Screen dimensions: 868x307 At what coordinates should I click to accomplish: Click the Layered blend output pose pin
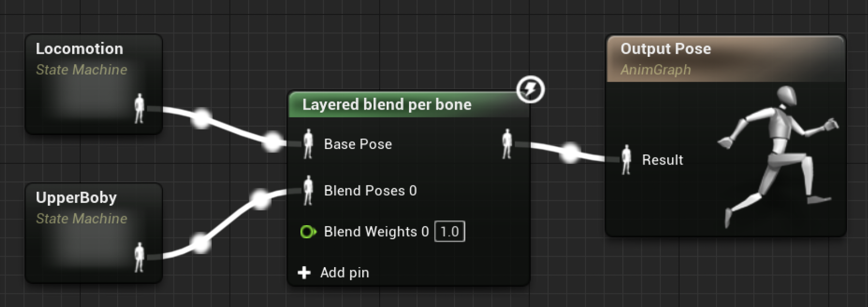507,144
